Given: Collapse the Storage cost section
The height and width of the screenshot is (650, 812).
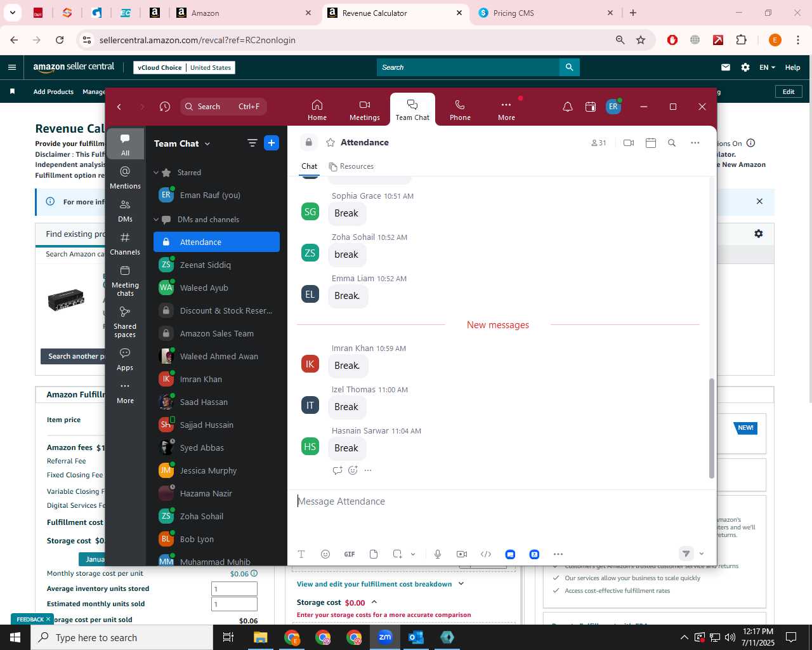Looking at the screenshot, I should point(374,602).
